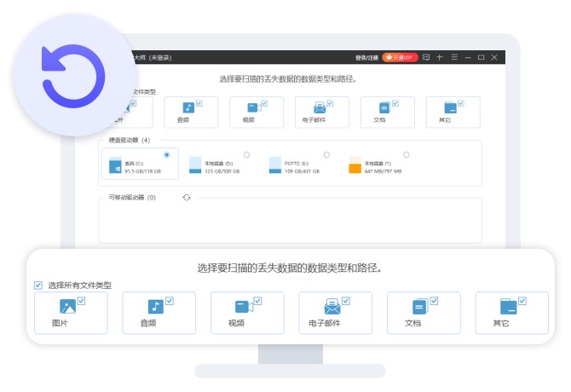Click the large blue circular restore arrow logo
This screenshot has height=392, width=571.
pos(73,73)
